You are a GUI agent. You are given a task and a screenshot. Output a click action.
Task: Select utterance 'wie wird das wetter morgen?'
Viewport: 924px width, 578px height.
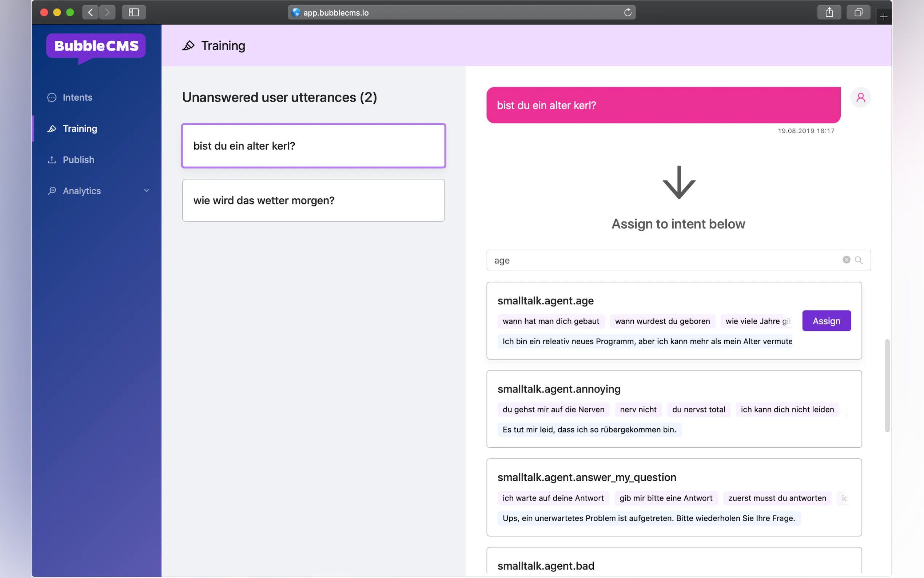tap(313, 200)
